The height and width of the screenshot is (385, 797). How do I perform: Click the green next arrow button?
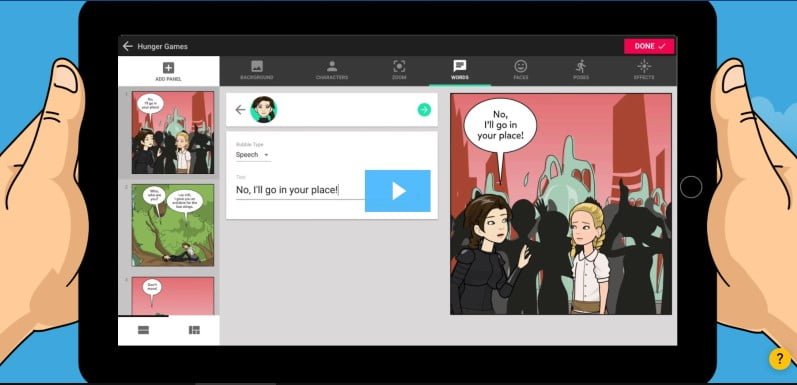tap(424, 110)
